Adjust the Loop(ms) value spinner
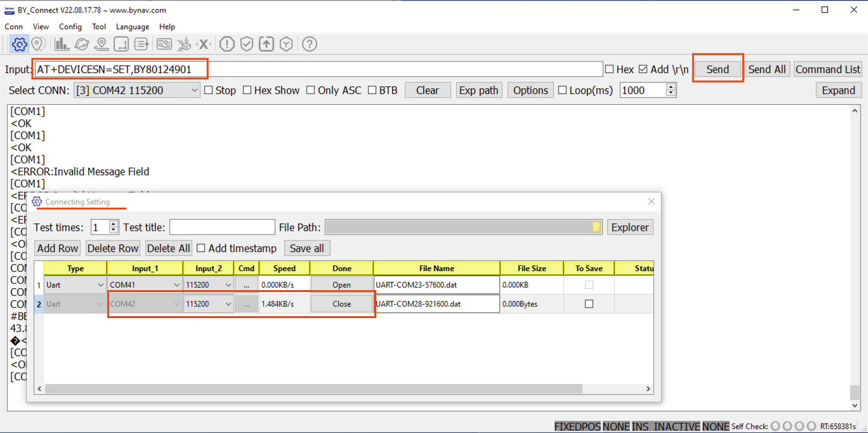Image resolution: width=868 pixels, height=433 pixels. click(671, 90)
